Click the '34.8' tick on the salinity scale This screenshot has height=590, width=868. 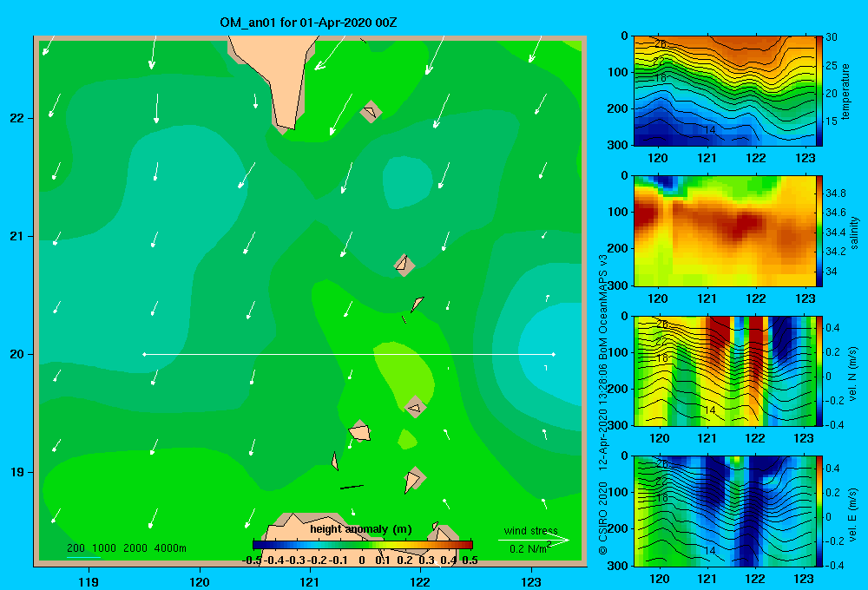coord(835,193)
